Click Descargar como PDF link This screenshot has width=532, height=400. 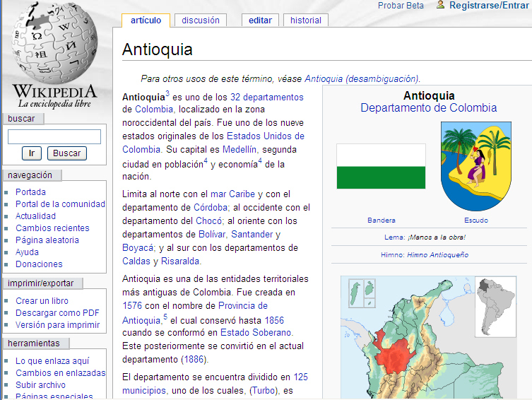click(57, 313)
